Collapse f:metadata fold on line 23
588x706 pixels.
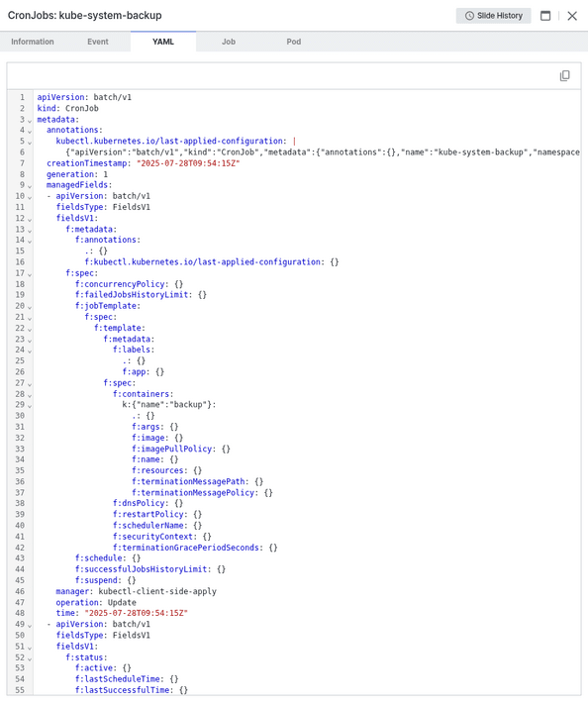30,340
